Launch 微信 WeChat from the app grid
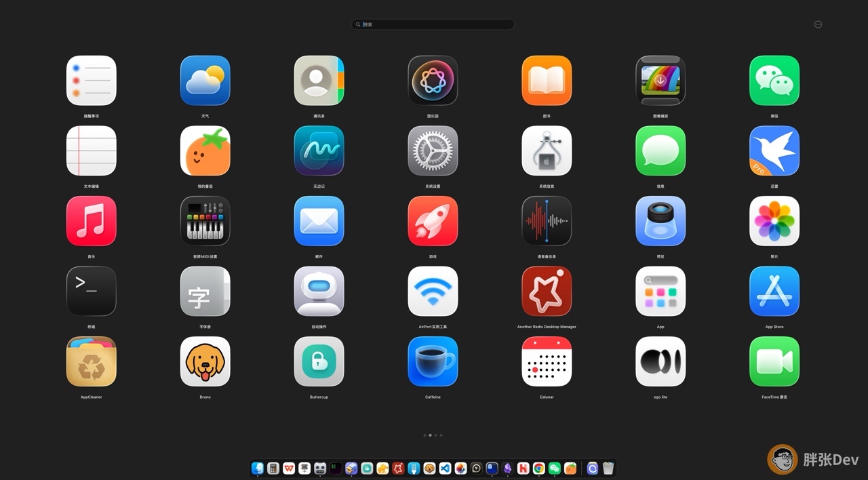Image resolution: width=868 pixels, height=480 pixels. click(x=774, y=80)
